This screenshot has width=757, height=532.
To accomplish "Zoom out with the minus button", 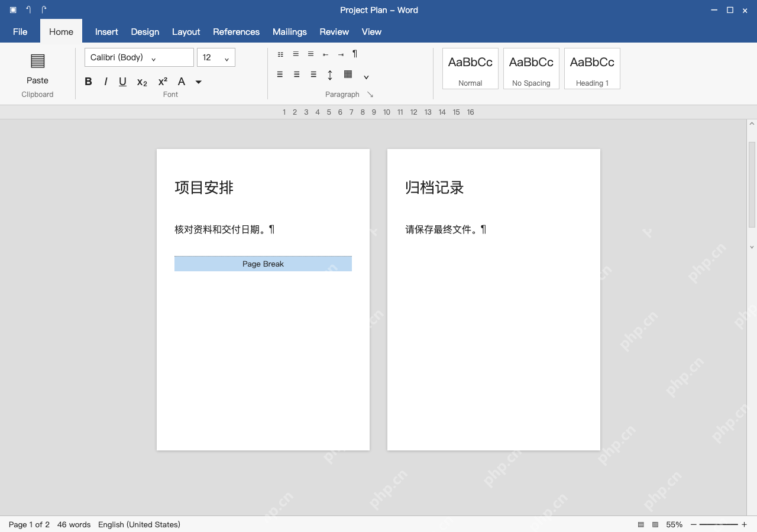I will pos(694,524).
